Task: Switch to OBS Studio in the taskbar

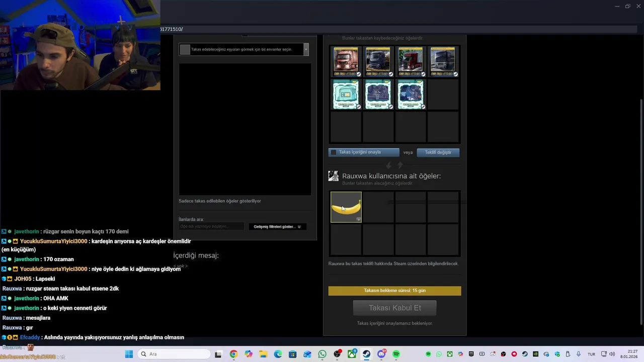Action: (337, 354)
